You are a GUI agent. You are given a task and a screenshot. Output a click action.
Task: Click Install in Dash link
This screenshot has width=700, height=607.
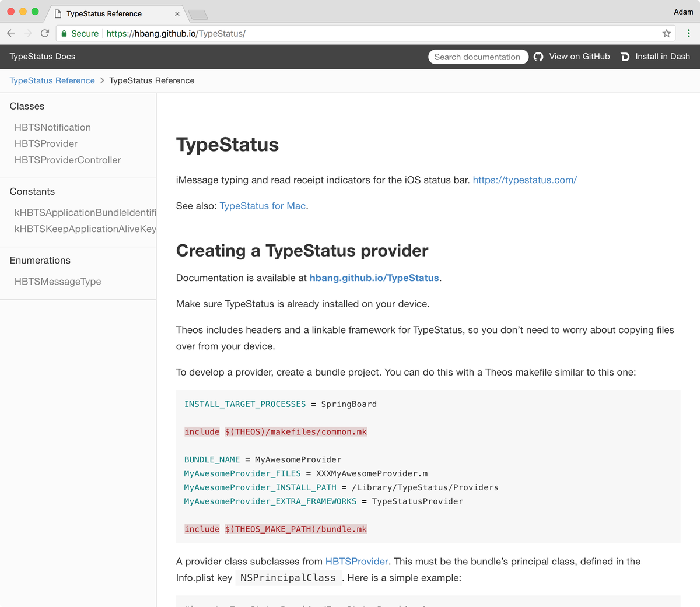pos(663,57)
